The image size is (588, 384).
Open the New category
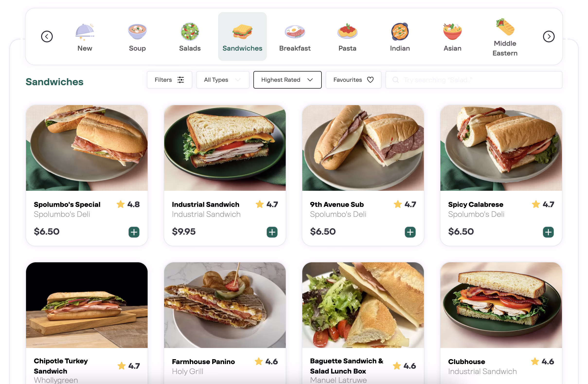point(85,37)
